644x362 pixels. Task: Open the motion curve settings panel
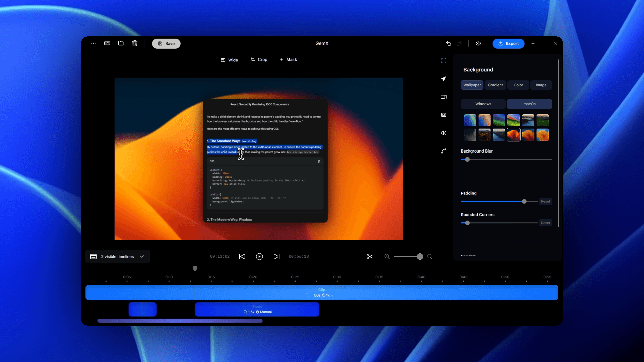(444, 151)
